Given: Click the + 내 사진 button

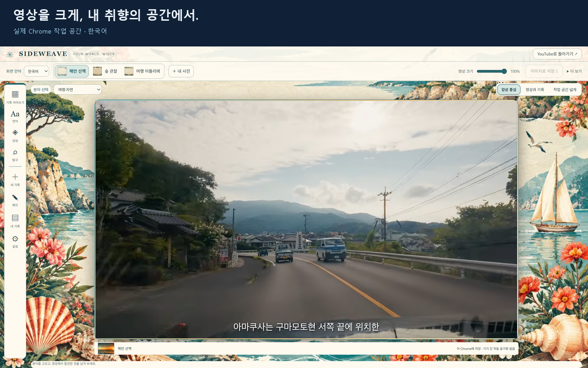Looking at the screenshot, I should pyautogui.click(x=181, y=71).
